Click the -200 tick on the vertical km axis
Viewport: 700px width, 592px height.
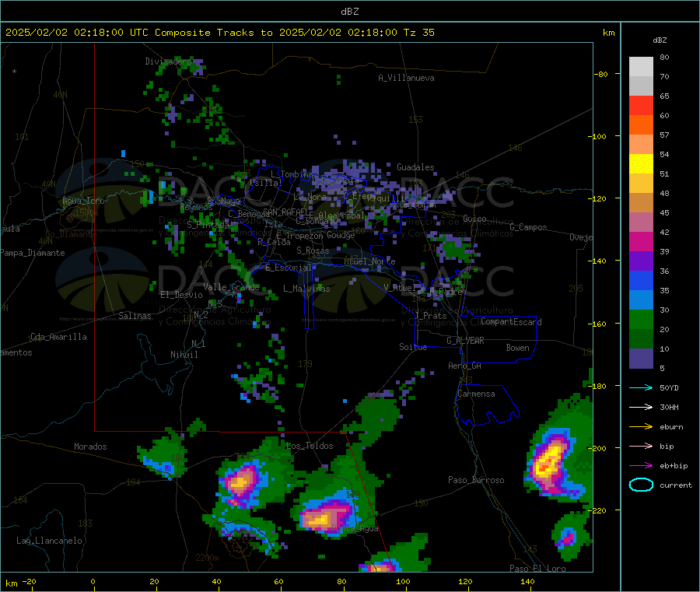[x=599, y=448]
